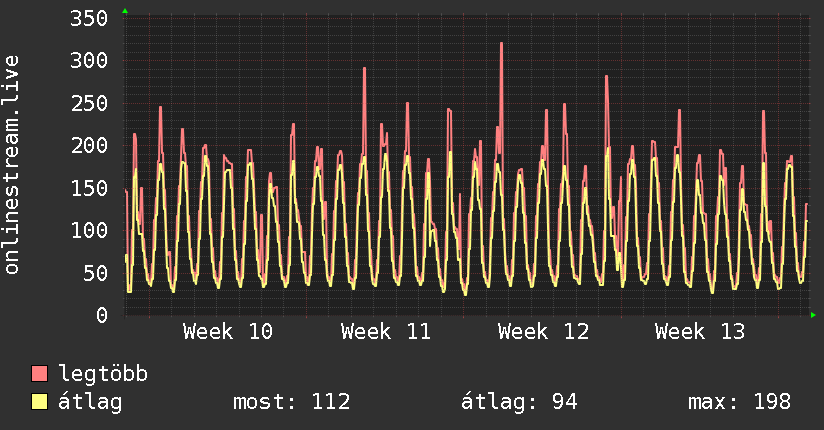The height and width of the screenshot is (430, 824).
Task: Click the 250 tick label on y-axis
Action: 90,104
